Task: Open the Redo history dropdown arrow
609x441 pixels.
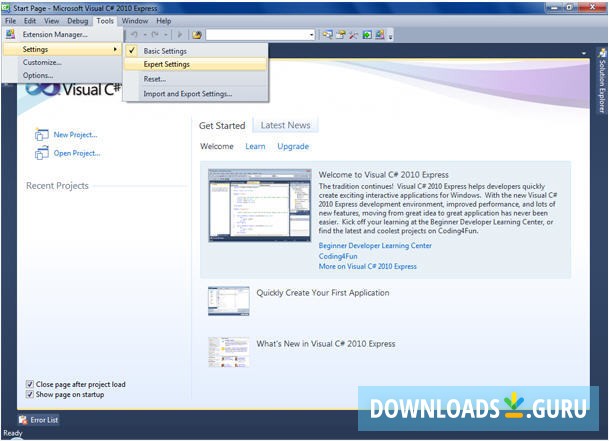Action: [x=165, y=35]
